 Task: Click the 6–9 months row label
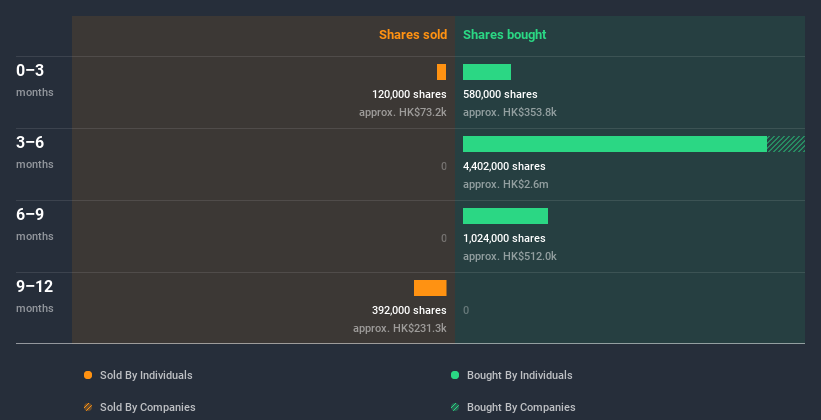(x=35, y=224)
